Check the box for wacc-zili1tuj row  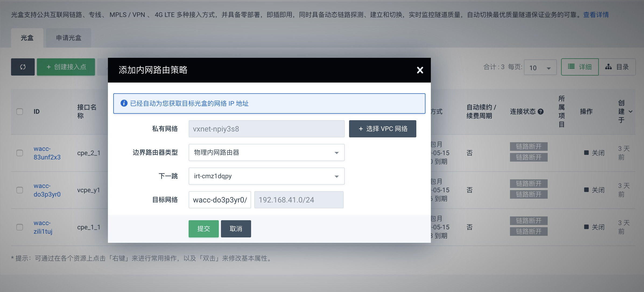(x=20, y=227)
